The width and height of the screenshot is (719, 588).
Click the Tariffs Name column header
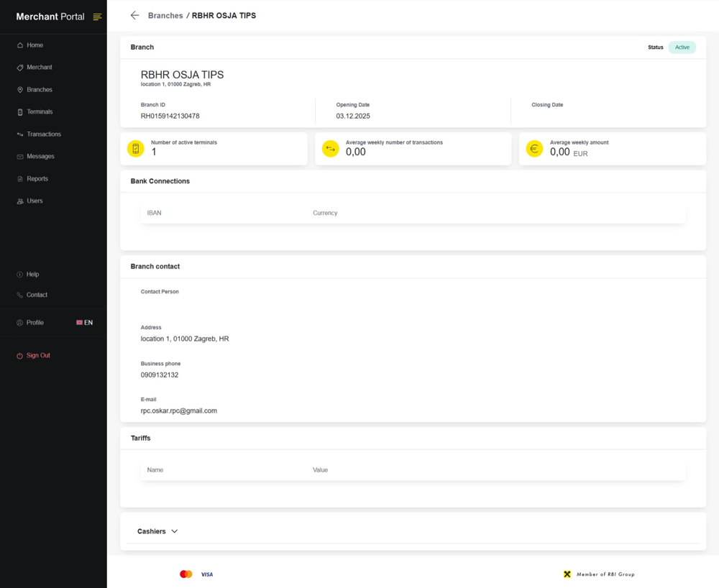pyautogui.click(x=155, y=470)
